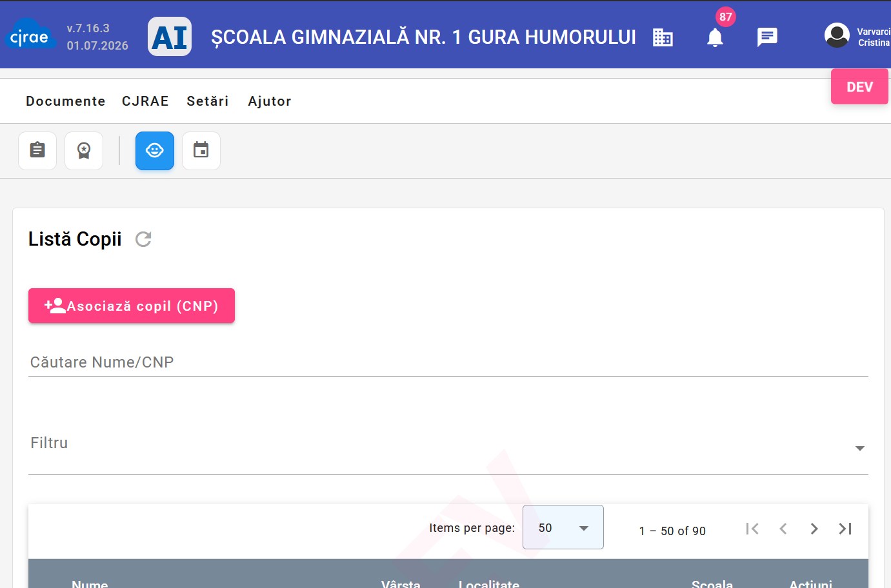Go to next page of results

(x=814, y=529)
